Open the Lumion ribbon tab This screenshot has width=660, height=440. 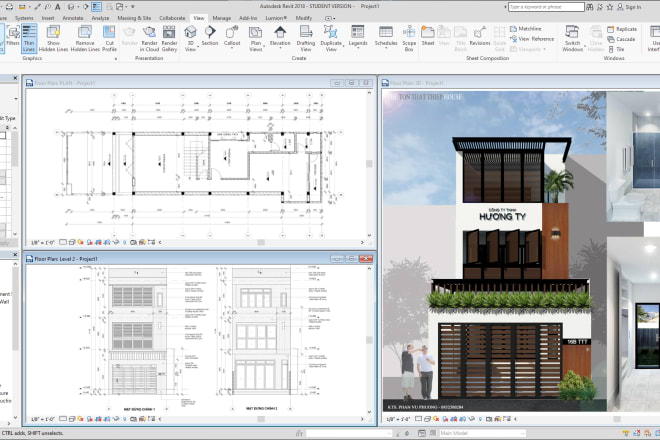pos(276,18)
